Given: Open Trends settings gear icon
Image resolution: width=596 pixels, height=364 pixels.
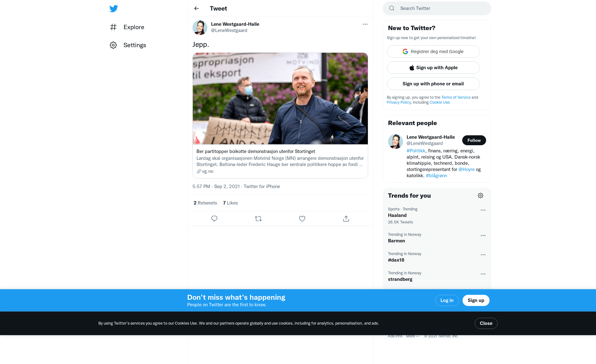Looking at the screenshot, I should tap(481, 195).
